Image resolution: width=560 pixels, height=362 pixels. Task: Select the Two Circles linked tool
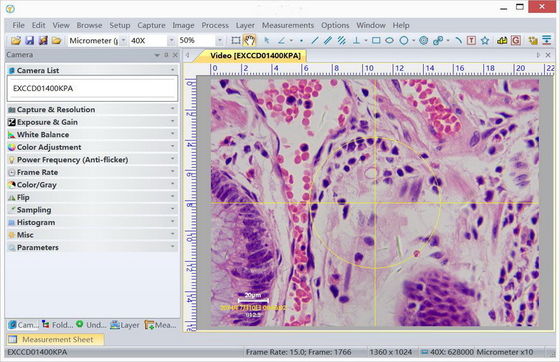(438, 40)
